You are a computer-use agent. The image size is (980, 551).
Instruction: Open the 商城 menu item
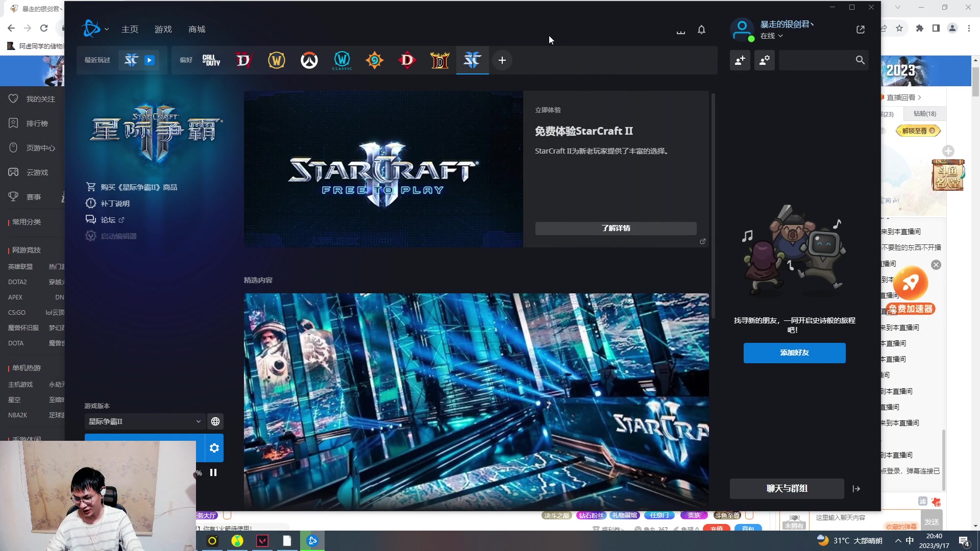coord(196,29)
